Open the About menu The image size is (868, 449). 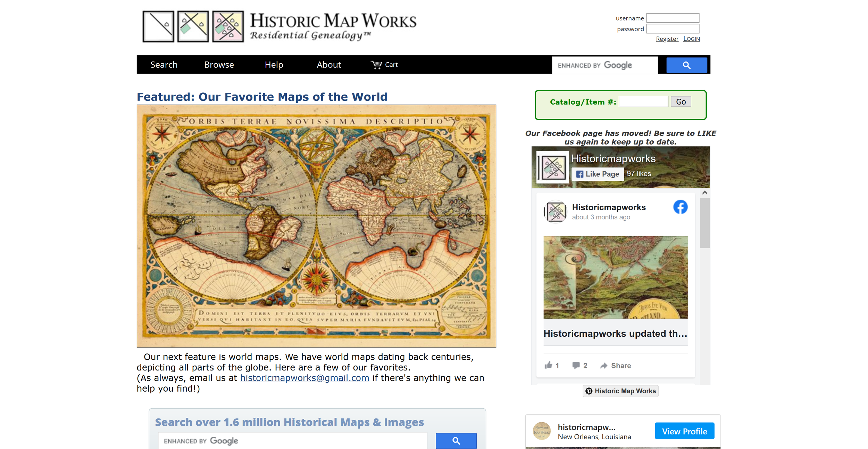pyautogui.click(x=329, y=65)
